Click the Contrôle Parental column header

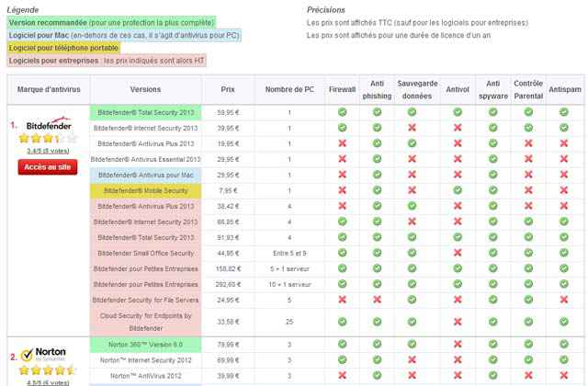click(528, 90)
